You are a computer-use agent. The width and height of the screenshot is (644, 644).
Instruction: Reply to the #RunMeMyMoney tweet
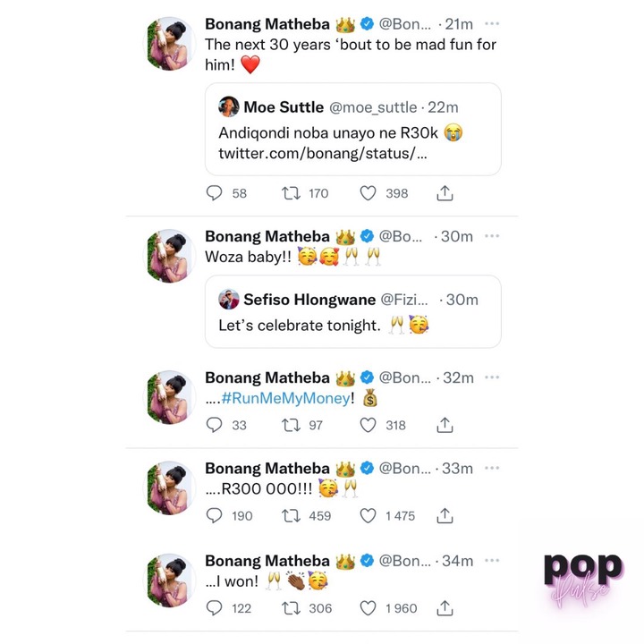(x=214, y=425)
